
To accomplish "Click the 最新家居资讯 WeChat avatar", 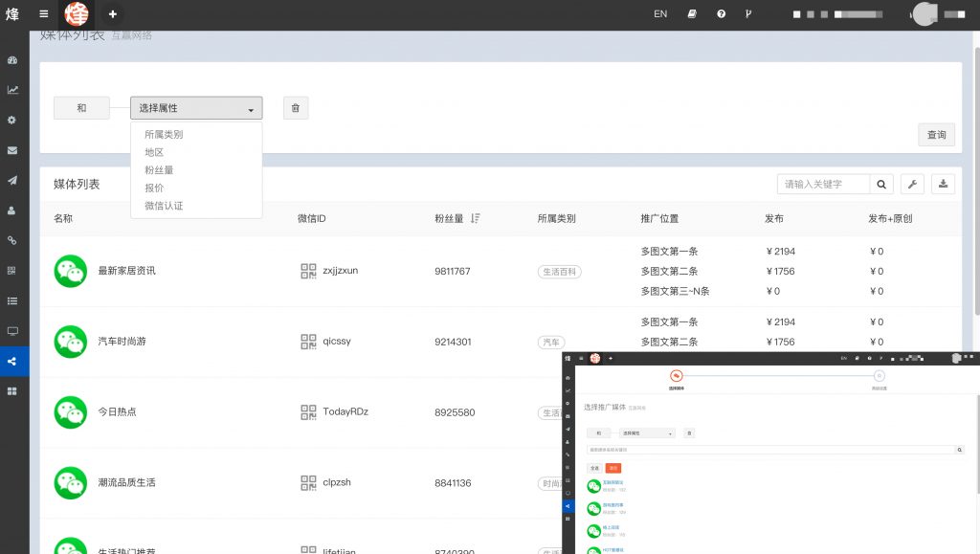I will click(71, 271).
